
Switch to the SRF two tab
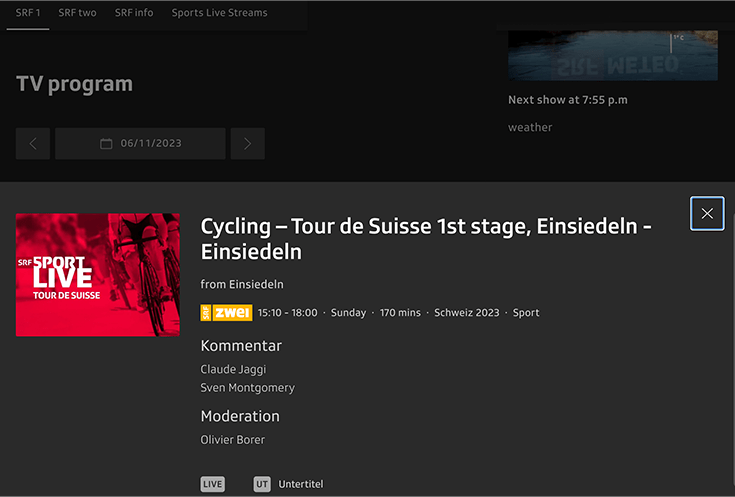[77, 13]
